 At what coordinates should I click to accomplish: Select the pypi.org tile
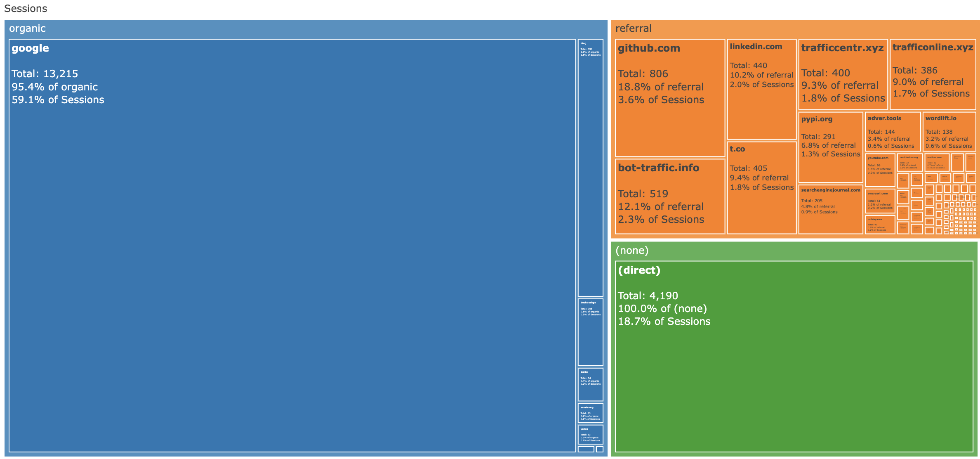831,147
